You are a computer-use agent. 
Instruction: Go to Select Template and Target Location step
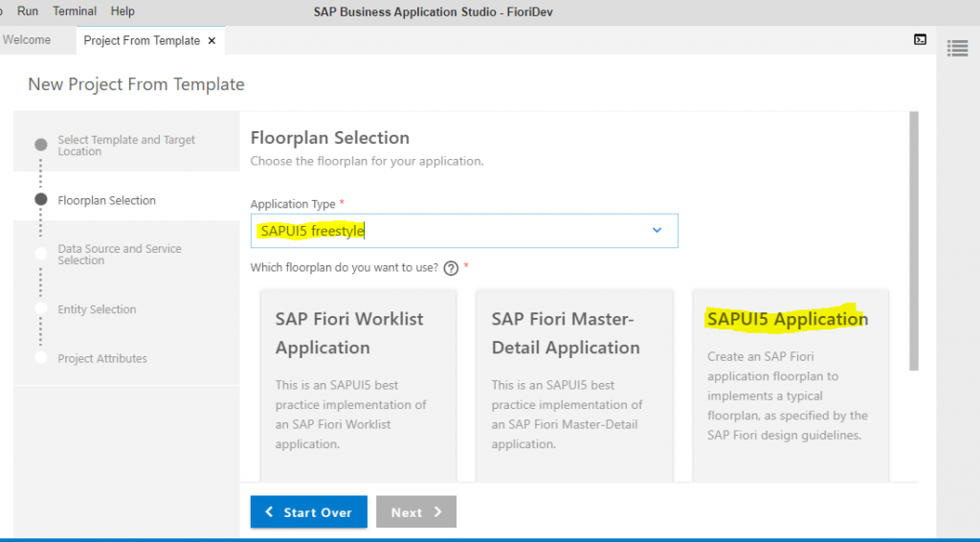click(x=126, y=145)
